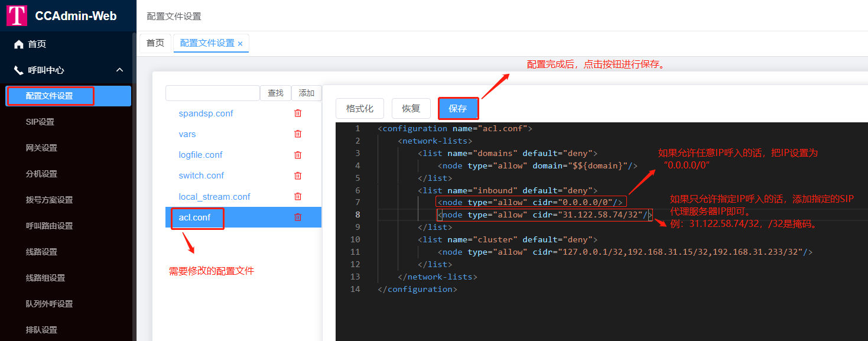Open SIP设置 in the sidebar
The width and height of the screenshot is (868, 341).
[x=40, y=122]
